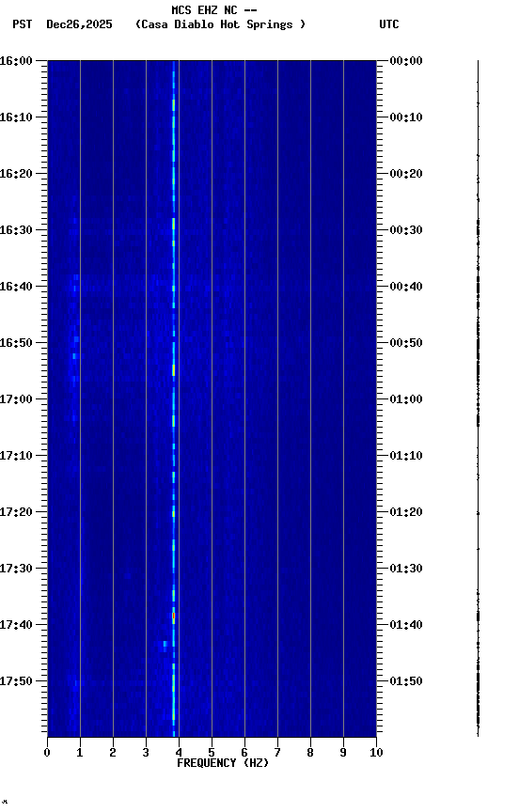The width and height of the screenshot is (519, 812).
Task: Click the '01:00' UTC time label
Action: [x=406, y=399]
